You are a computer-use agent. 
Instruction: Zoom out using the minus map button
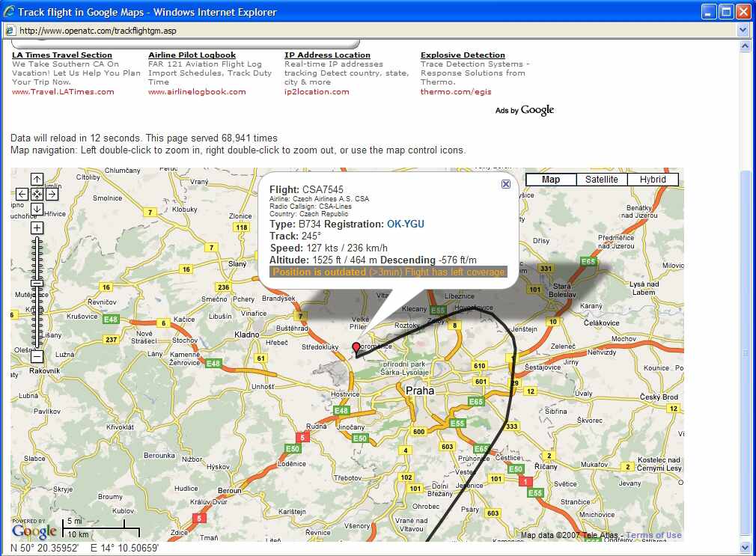coord(37,356)
